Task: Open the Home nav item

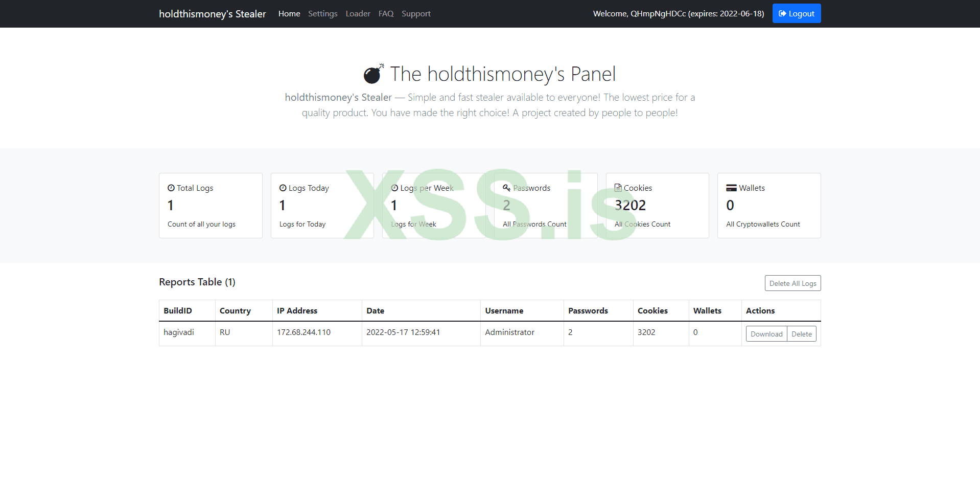Action: pyautogui.click(x=289, y=14)
